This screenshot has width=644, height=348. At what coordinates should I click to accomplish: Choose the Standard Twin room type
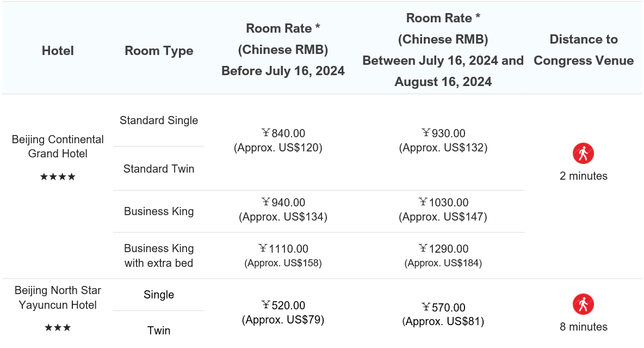click(x=159, y=169)
